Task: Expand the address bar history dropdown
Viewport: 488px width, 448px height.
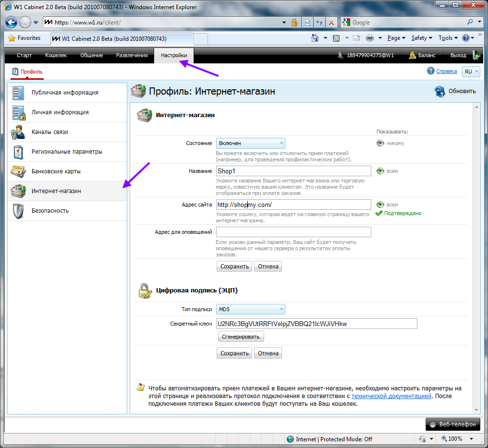Action: point(284,23)
